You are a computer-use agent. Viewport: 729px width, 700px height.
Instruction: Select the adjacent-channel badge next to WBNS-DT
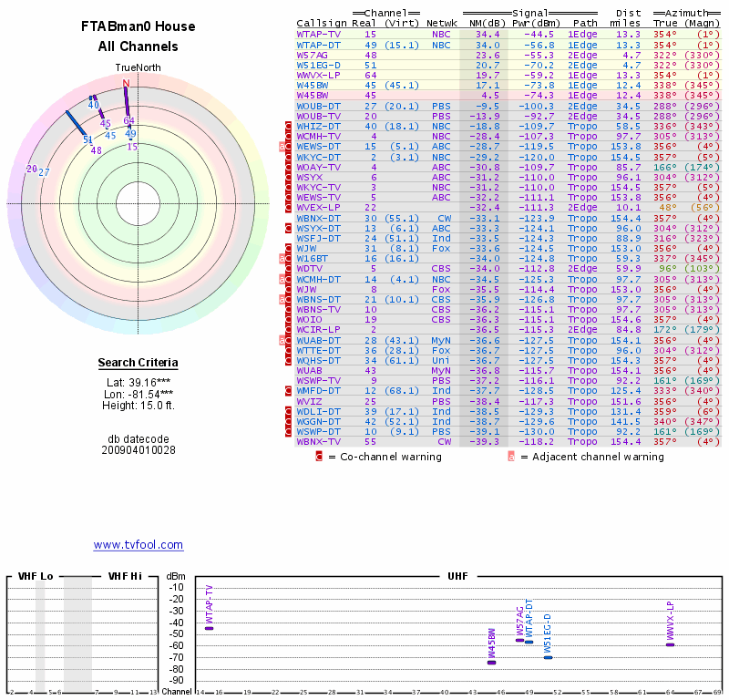pyautogui.click(x=282, y=300)
